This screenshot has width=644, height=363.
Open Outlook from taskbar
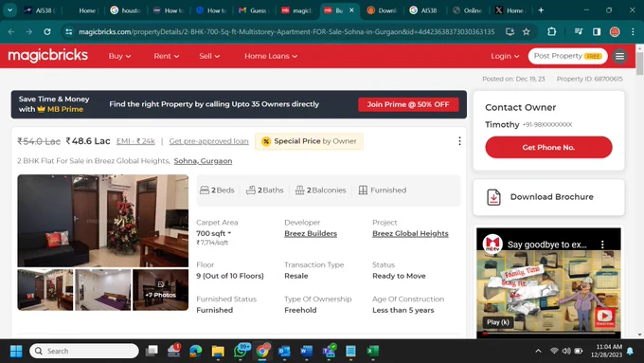coord(284,351)
